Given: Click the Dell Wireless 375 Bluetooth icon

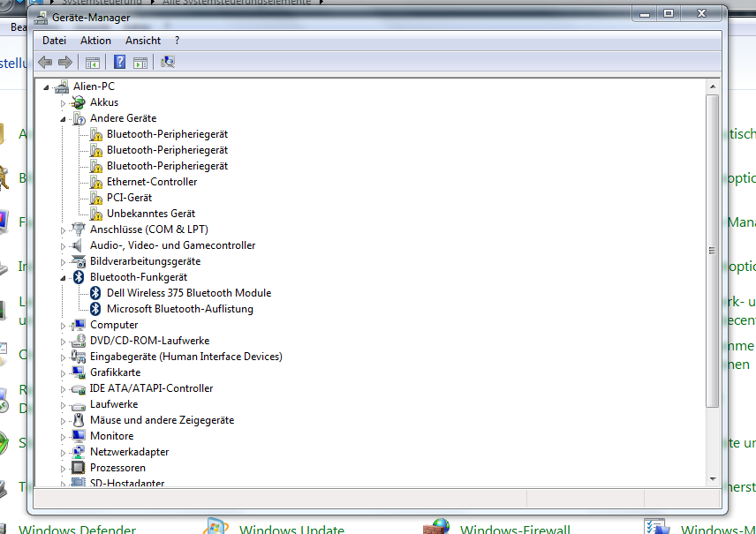Looking at the screenshot, I should click(95, 293).
